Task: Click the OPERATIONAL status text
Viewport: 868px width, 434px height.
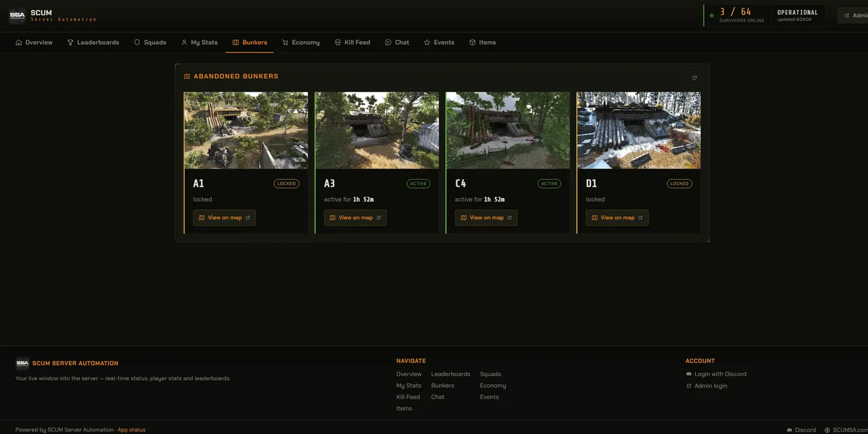Action: click(x=797, y=12)
